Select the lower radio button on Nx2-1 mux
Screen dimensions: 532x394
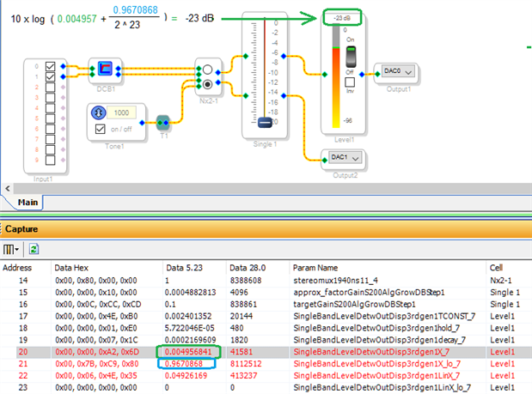coord(208,84)
